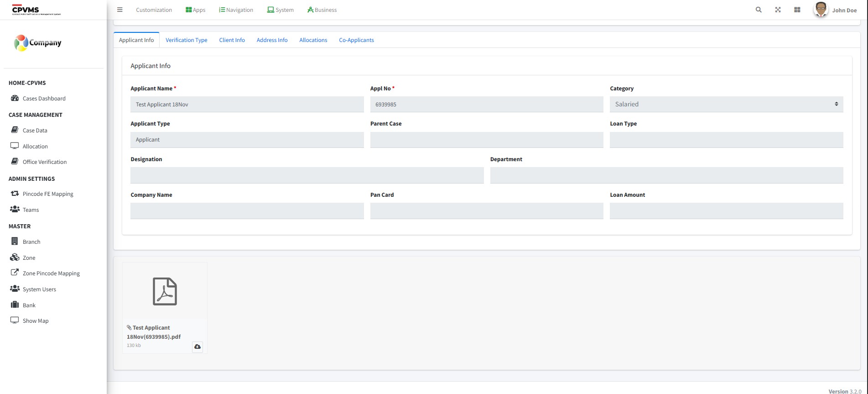Viewport: 868px width, 394px height.
Task: Switch to the Co-Applicants tab
Action: (356, 40)
